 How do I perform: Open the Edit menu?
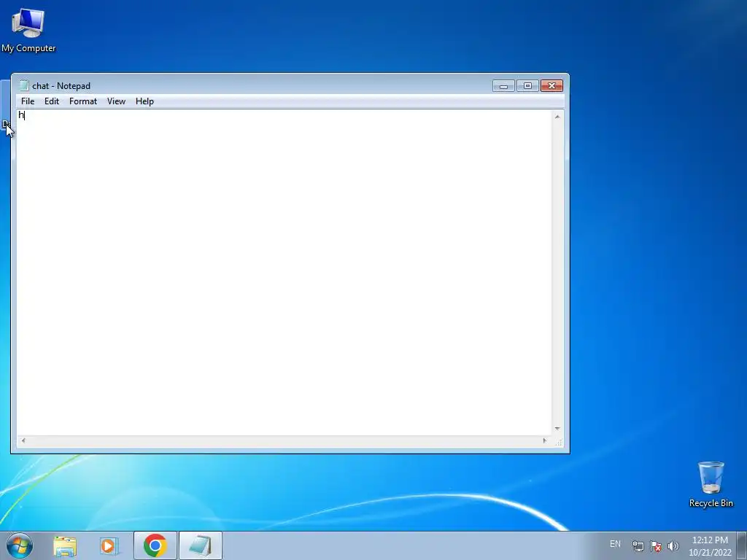tap(52, 101)
